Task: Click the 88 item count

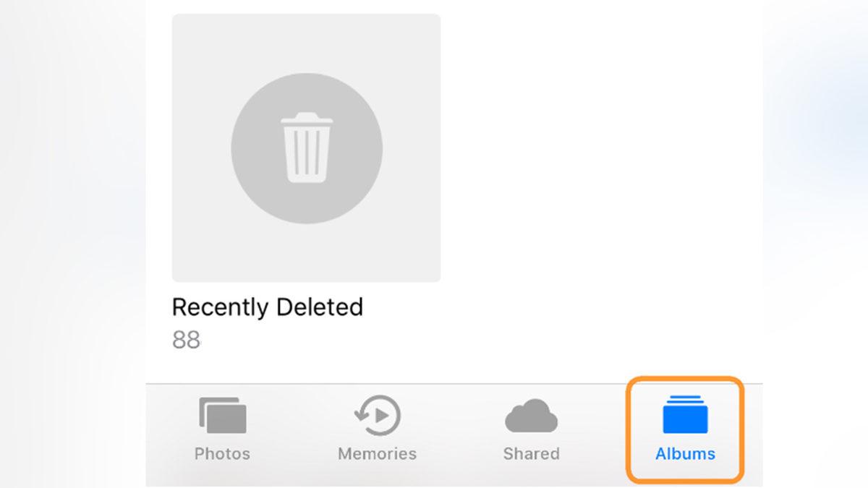Action: point(186,340)
